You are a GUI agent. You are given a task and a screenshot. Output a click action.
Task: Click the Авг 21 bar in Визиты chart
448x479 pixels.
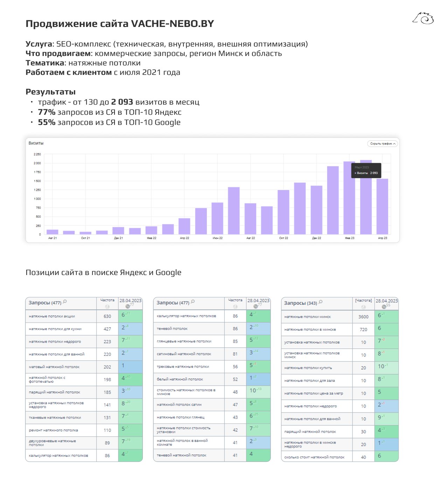click(x=52, y=232)
